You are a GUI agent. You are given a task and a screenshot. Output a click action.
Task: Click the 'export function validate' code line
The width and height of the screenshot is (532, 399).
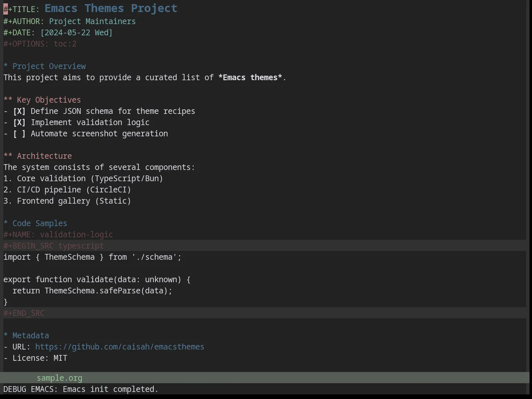coord(97,279)
